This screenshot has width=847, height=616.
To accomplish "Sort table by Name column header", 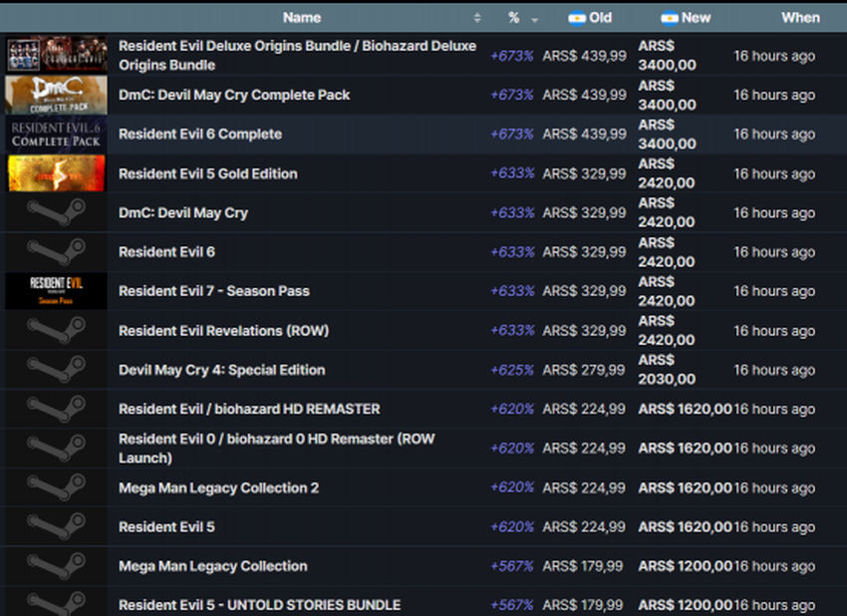I will 301,18.
